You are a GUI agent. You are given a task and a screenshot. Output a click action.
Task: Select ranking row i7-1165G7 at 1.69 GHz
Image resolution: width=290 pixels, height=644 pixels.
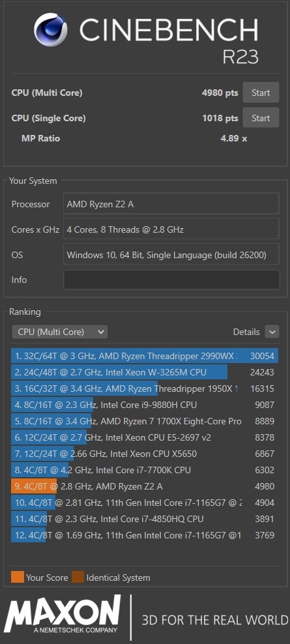145,535
